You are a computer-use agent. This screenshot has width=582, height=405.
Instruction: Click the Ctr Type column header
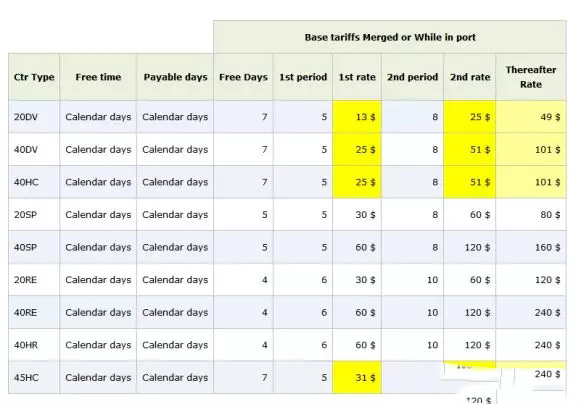point(34,77)
